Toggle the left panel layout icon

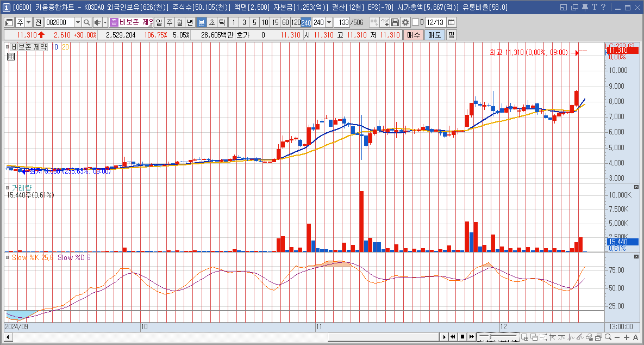tap(9, 23)
